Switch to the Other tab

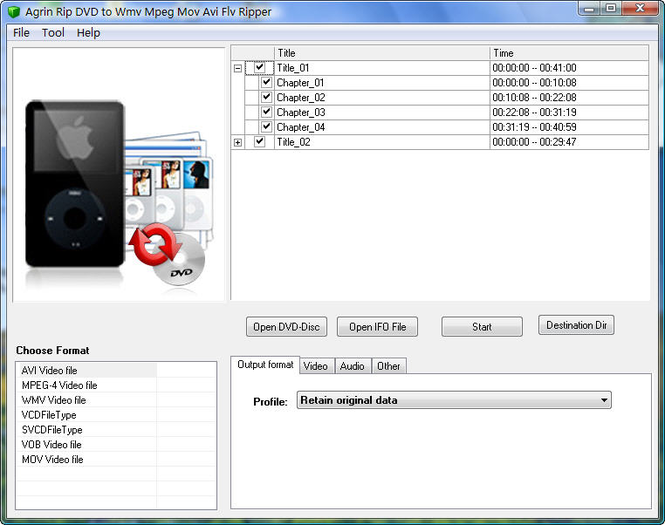coord(388,366)
